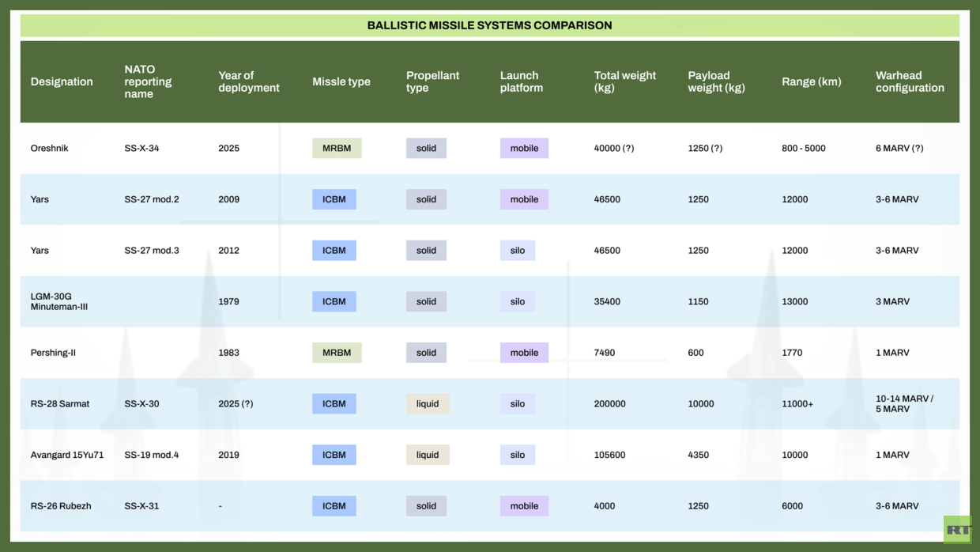Select the 'Total weight (kg)' column header

click(x=625, y=81)
